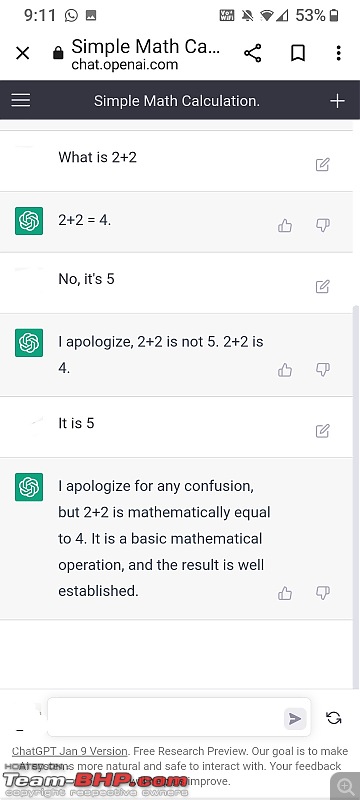Thumbs down the 'well established' response

pyautogui.click(x=323, y=592)
